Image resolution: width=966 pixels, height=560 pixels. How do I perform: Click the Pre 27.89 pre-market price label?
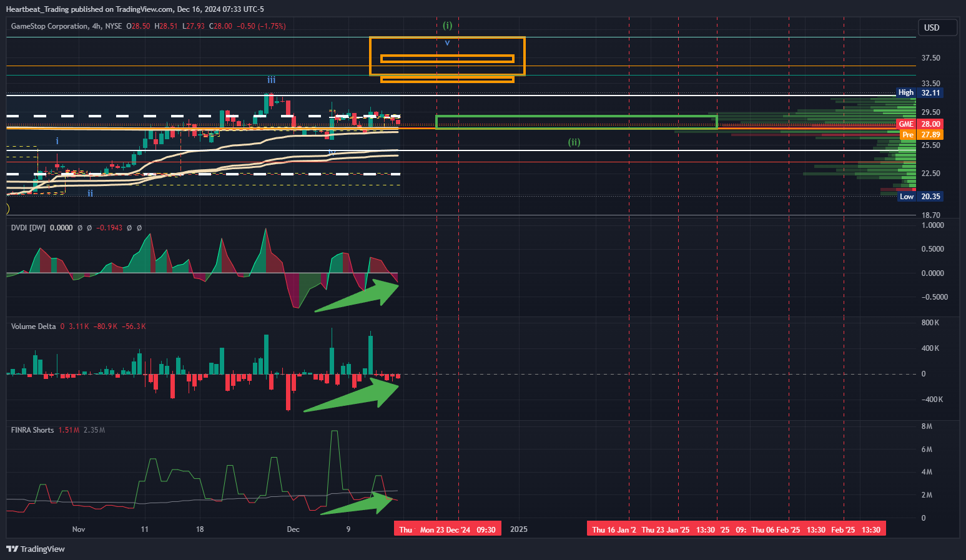921,135
